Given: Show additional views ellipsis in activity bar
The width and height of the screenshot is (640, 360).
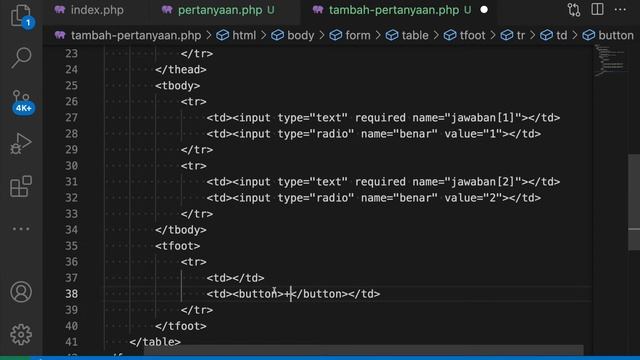Looking at the screenshot, I should [21, 229].
